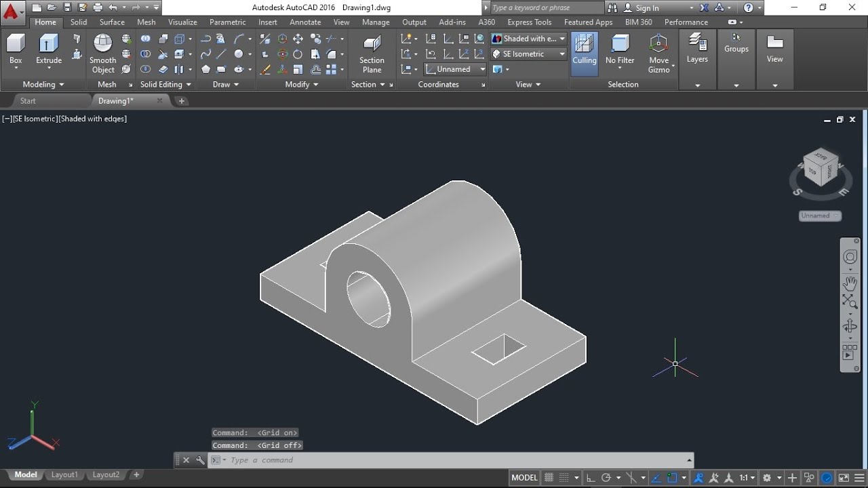This screenshot has width=868, height=488.
Task: Toggle grid display in the status bar
Action: tap(549, 478)
